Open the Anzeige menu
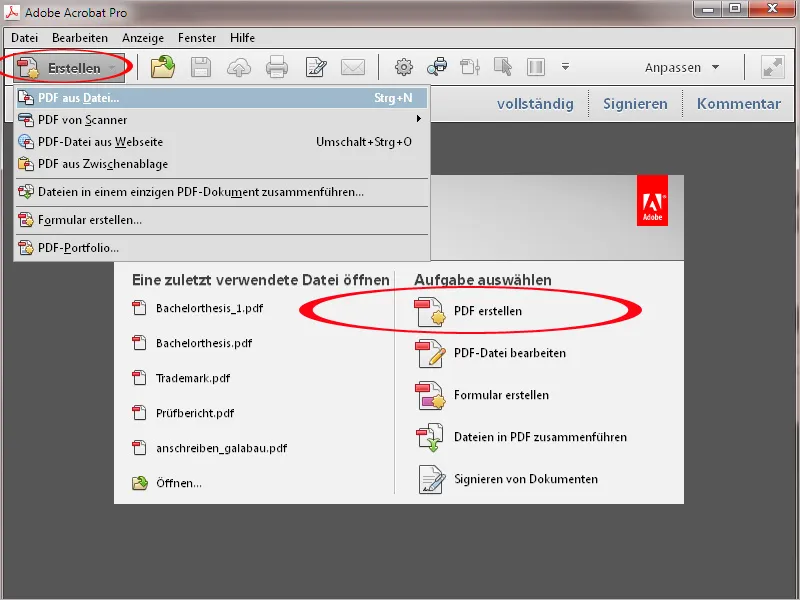800x600 pixels. coord(143,38)
